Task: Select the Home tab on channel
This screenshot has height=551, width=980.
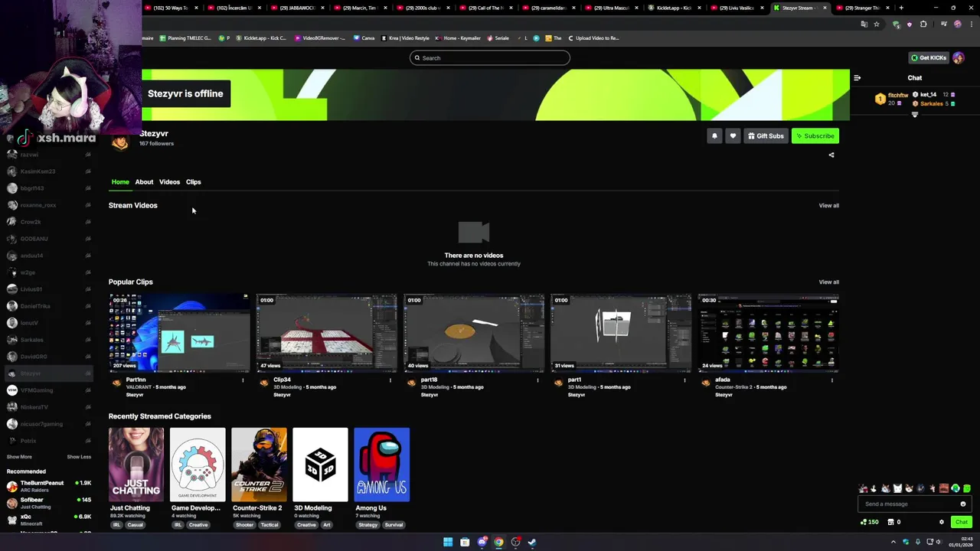Action: click(x=120, y=182)
